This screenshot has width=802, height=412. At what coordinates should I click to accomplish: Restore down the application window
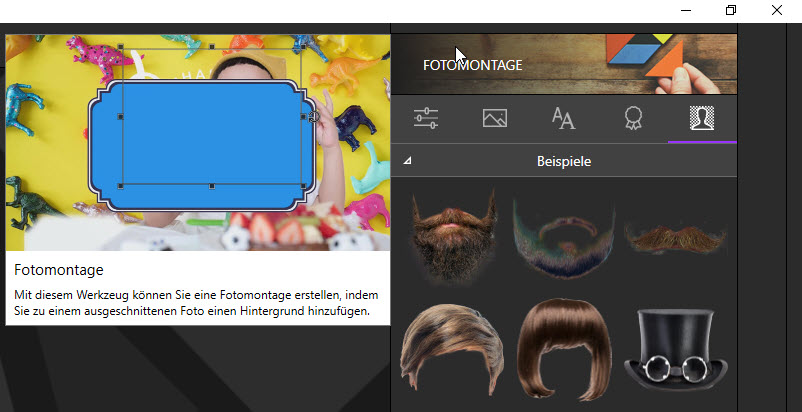[731, 11]
